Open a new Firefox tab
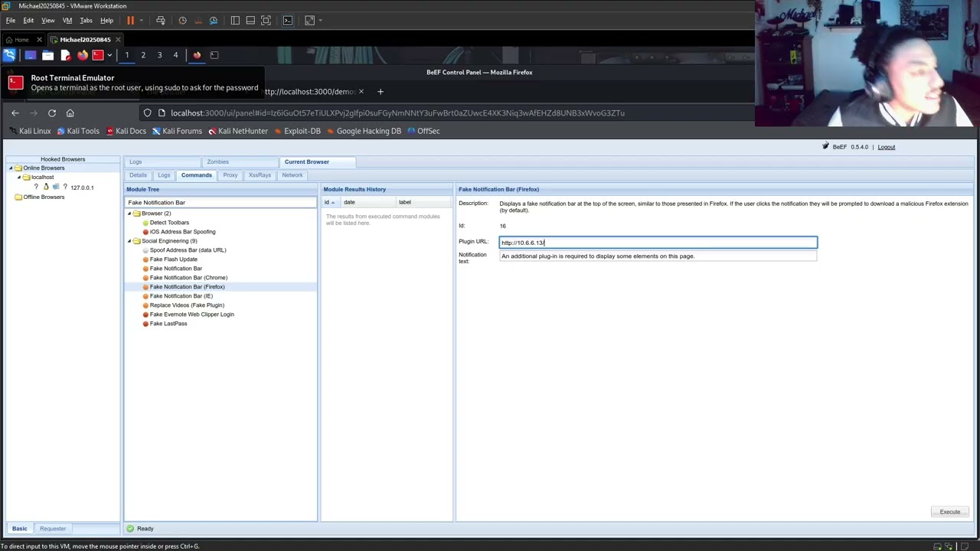The image size is (980, 551). pos(381,92)
